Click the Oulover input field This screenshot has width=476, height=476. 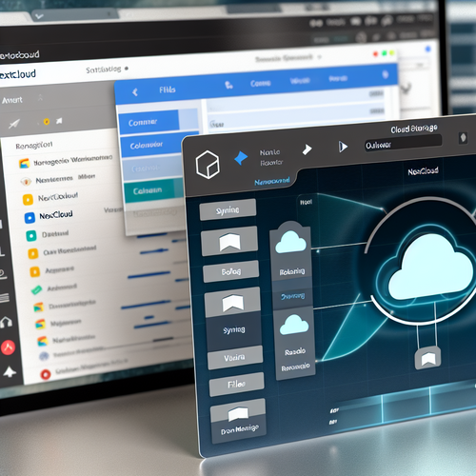click(403, 144)
